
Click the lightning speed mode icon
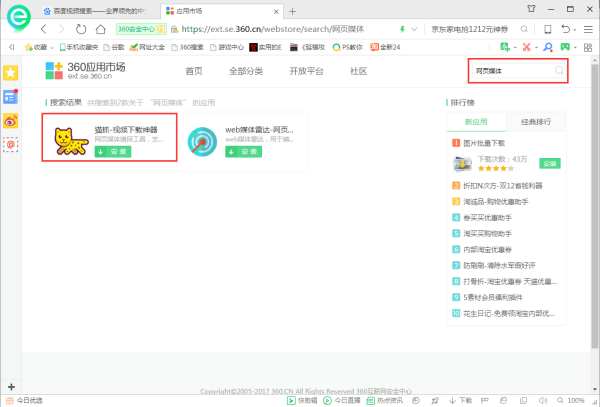(402, 29)
